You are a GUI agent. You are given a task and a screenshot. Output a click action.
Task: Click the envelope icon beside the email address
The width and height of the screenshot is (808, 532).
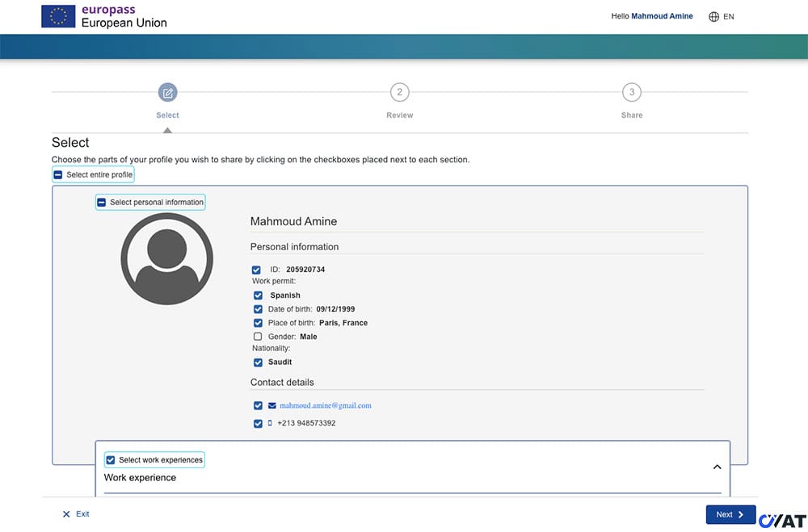pyautogui.click(x=272, y=406)
